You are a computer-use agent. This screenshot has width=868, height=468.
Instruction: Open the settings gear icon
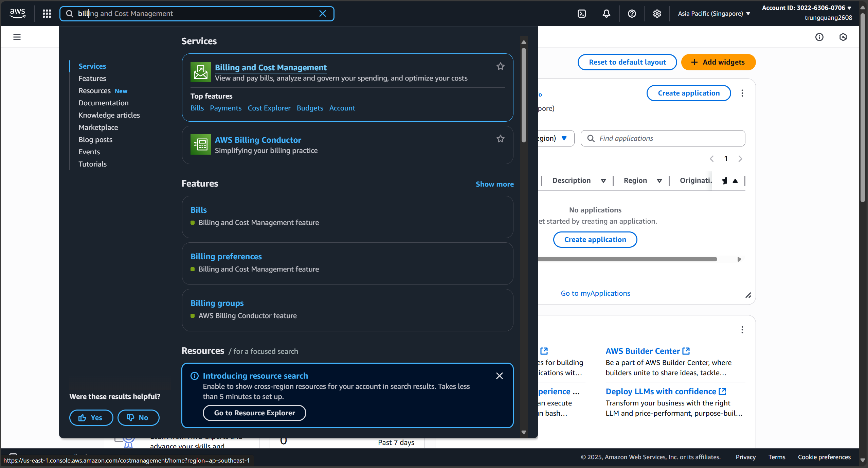point(657,14)
